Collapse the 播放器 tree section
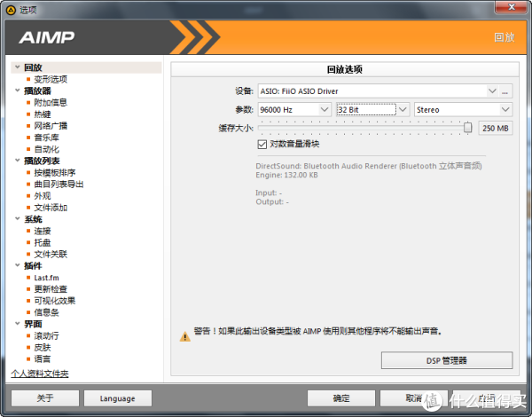Viewport: 532px width, 417px height. (x=18, y=90)
